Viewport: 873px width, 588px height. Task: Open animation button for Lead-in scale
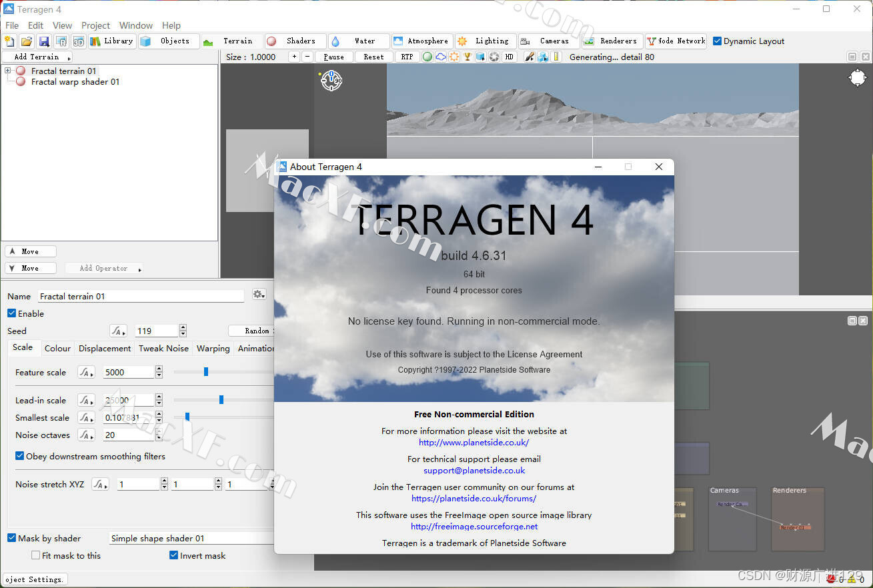[x=86, y=400]
